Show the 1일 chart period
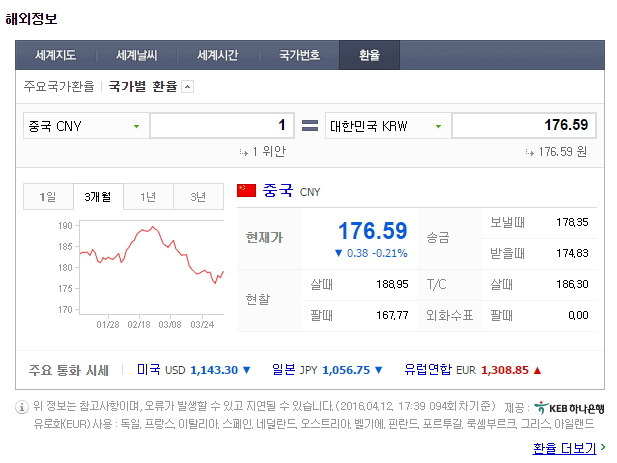Image resolution: width=617 pixels, height=463 pixels. 48,197
